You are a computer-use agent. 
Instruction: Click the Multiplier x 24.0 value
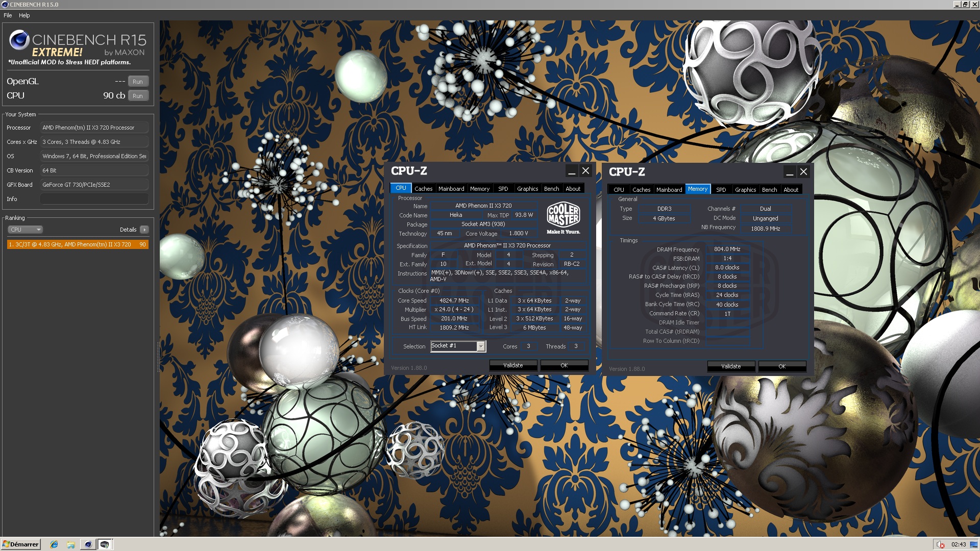(x=454, y=309)
